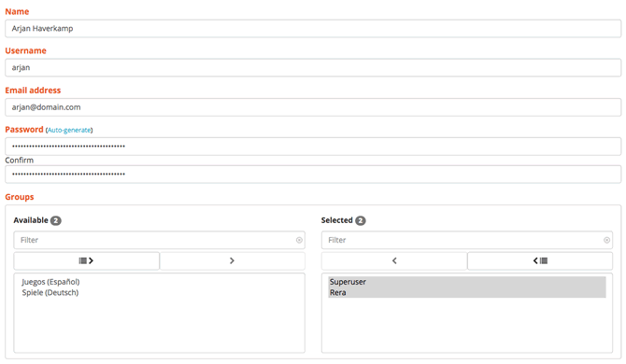Select Rera in the Selected list
The image size is (626, 364).
coord(467,293)
